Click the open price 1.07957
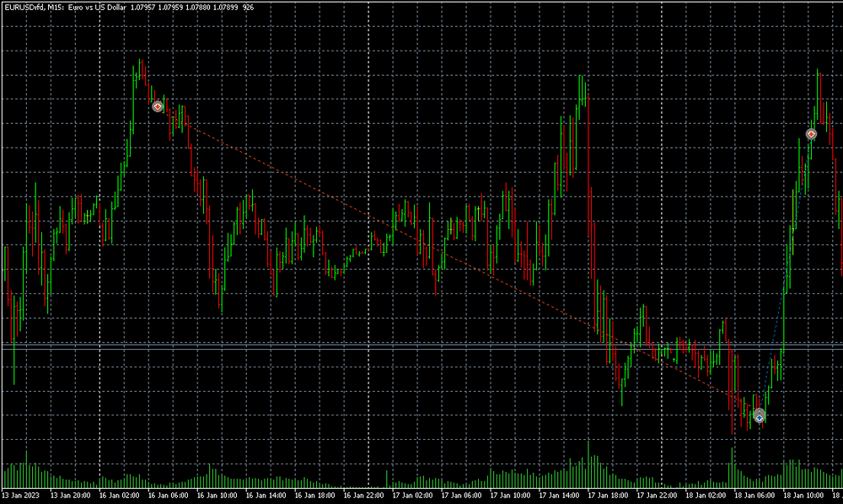843x504 pixels. pos(143,8)
